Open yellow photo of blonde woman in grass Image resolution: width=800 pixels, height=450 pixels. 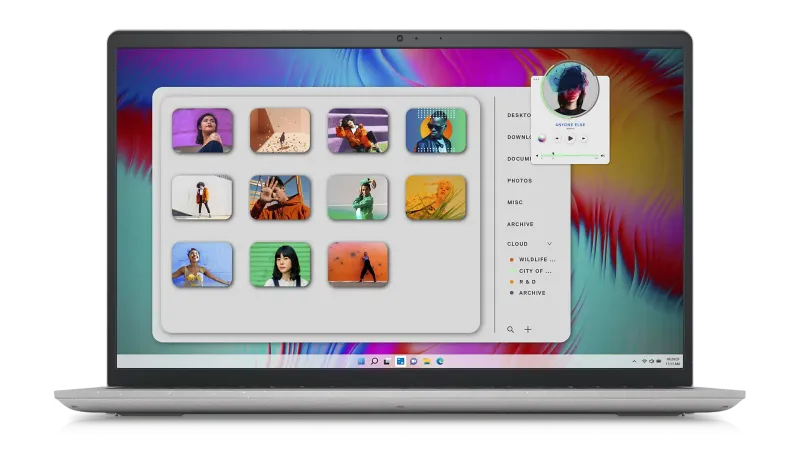[436, 197]
